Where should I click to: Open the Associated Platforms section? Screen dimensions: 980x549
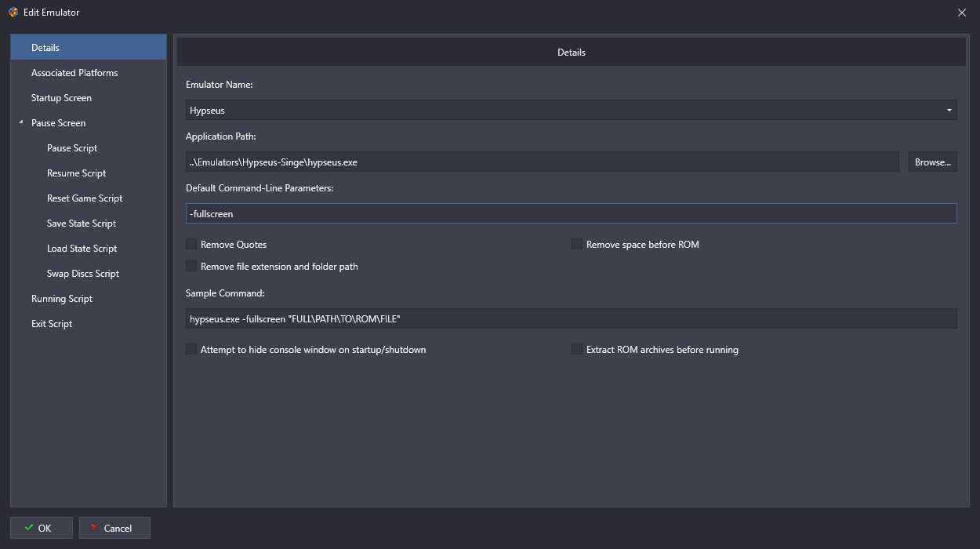tap(74, 73)
